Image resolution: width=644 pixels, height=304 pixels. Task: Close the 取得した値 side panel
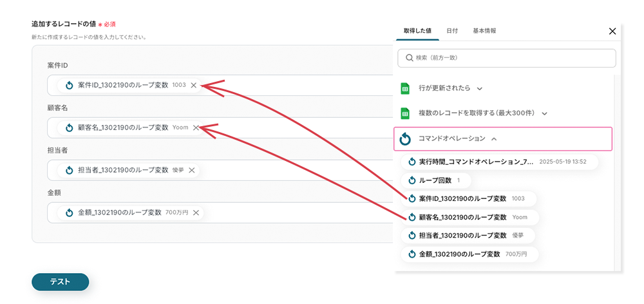[x=612, y=31]
